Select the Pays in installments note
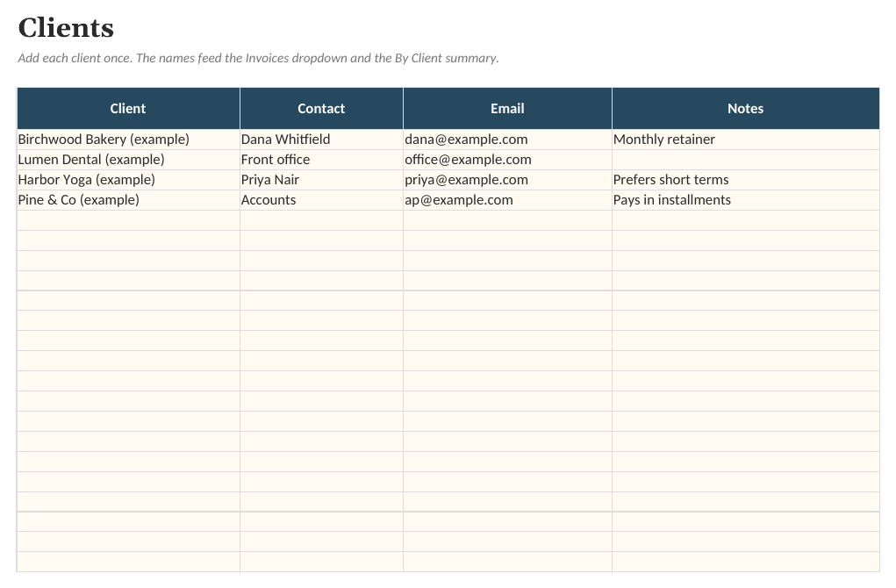Screen dimensions: 896x588 click(746, 200)
